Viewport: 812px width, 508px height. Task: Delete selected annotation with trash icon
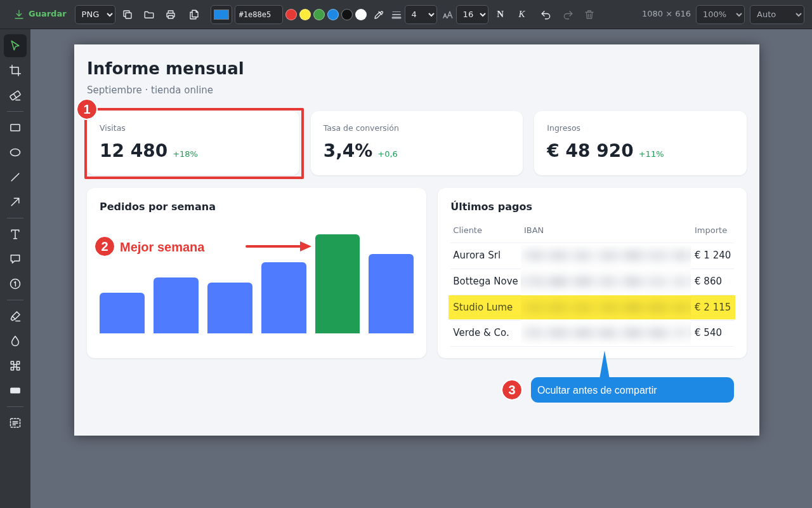tap(589, 15)
